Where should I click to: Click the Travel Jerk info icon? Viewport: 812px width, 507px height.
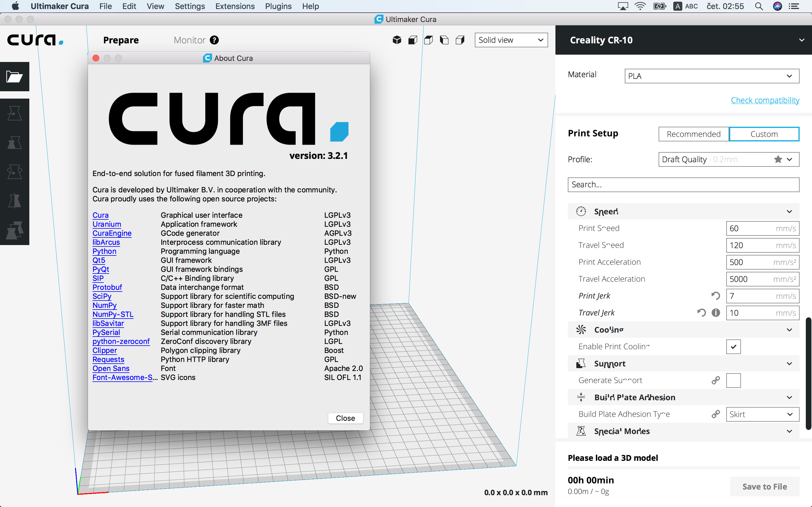click(x=716, y=313)
